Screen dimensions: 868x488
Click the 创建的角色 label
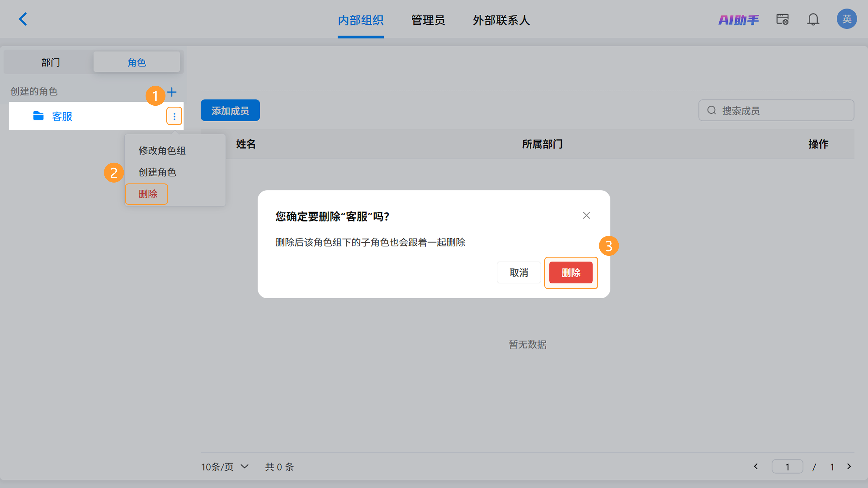34,91
